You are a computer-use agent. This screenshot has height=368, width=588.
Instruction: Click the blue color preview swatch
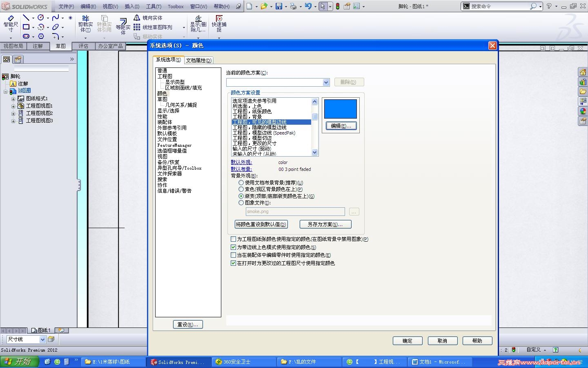click(x=341, y=109)
